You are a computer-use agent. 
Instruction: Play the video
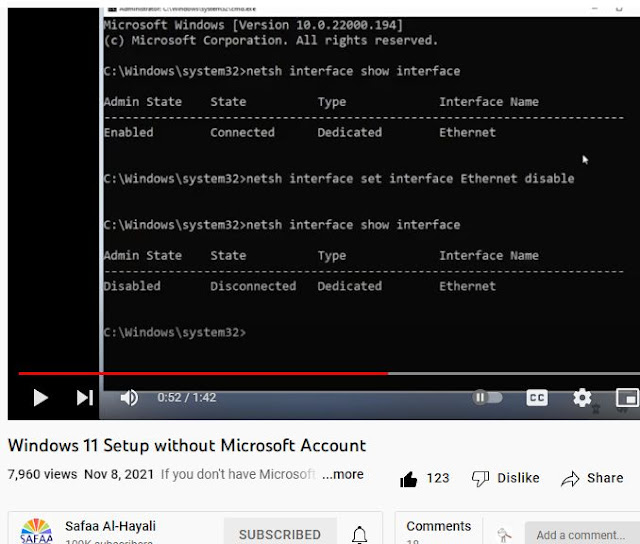pos(40,397)
